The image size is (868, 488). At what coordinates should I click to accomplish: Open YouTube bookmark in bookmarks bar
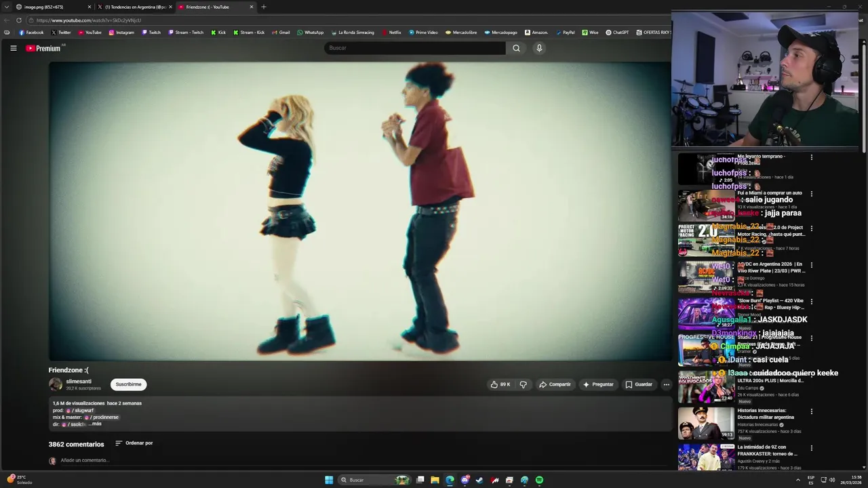click(x=90, y=33)
